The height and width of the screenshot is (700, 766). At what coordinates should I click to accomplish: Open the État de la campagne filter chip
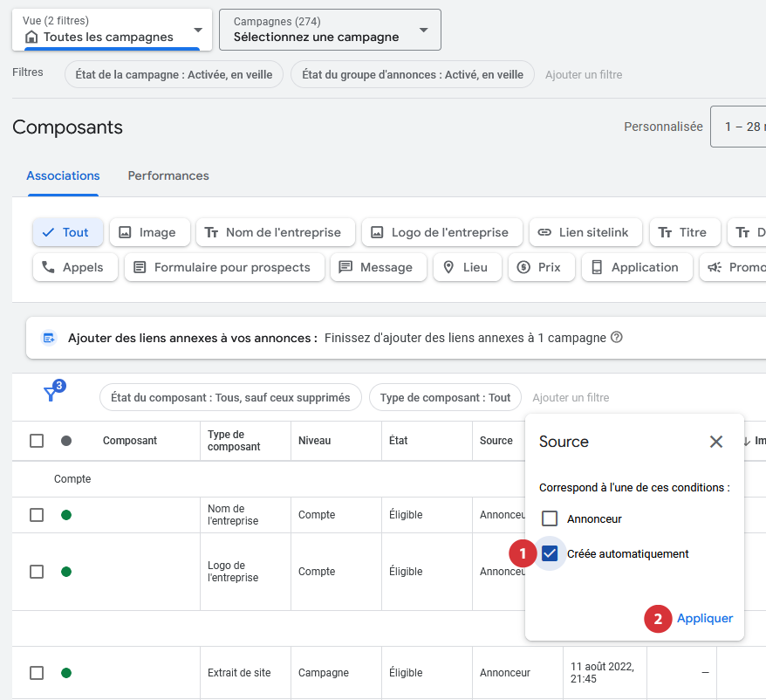pyautogui.click(x=174, y=74)
